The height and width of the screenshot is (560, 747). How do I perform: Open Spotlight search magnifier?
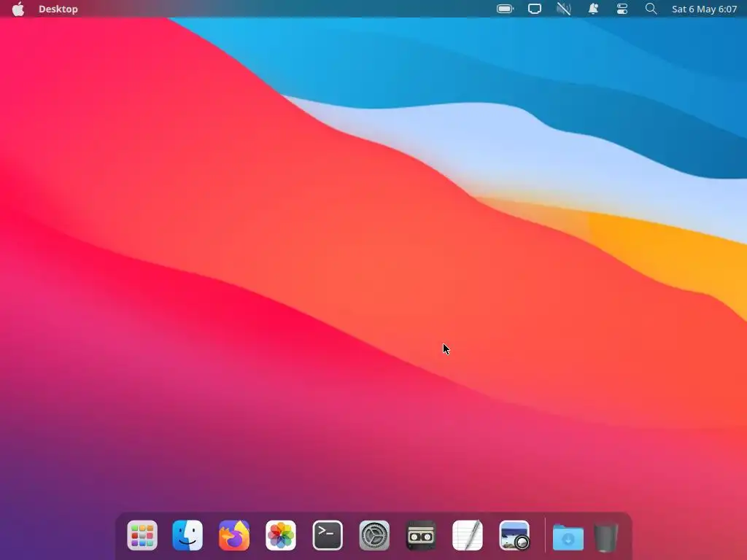(651, 9)
